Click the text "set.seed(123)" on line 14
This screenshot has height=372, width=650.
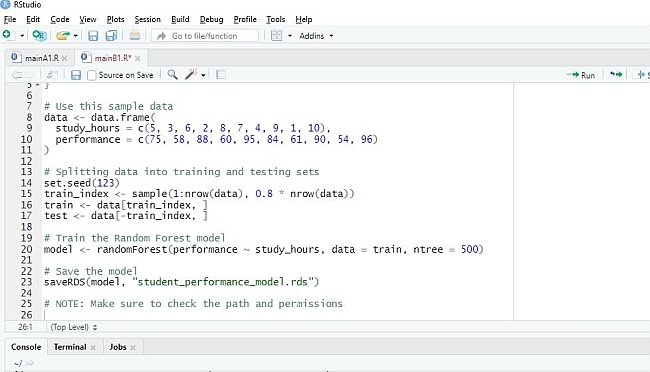pos(82,183)
